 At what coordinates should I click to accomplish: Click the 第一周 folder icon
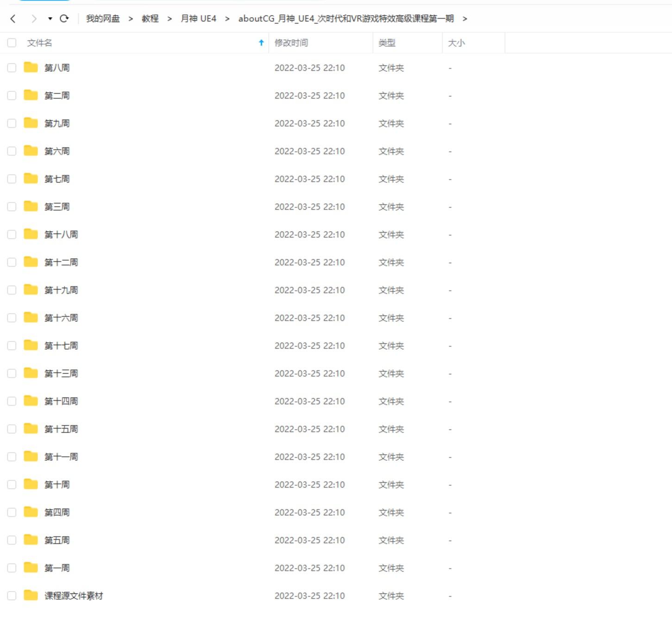[x=31, y=567]
